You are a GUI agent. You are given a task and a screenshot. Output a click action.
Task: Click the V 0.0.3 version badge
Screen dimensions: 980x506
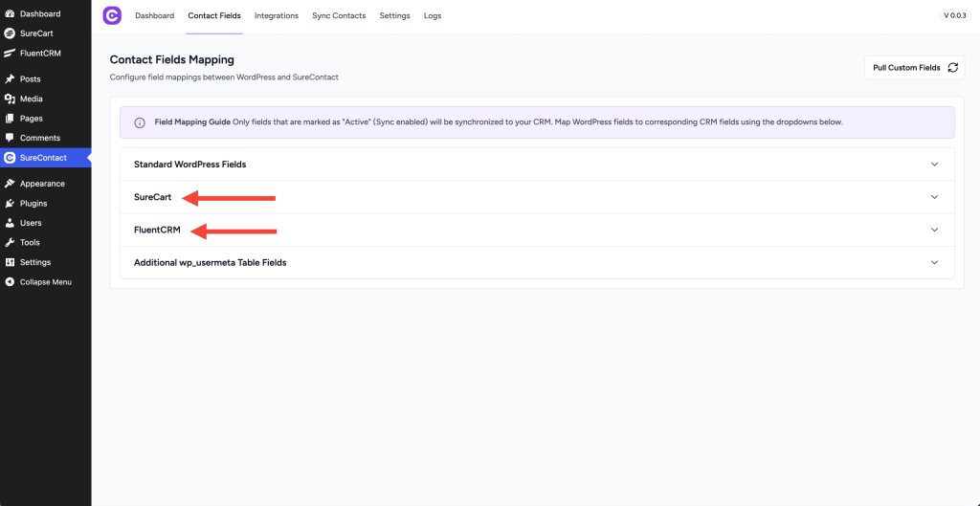tap(953, 15)
